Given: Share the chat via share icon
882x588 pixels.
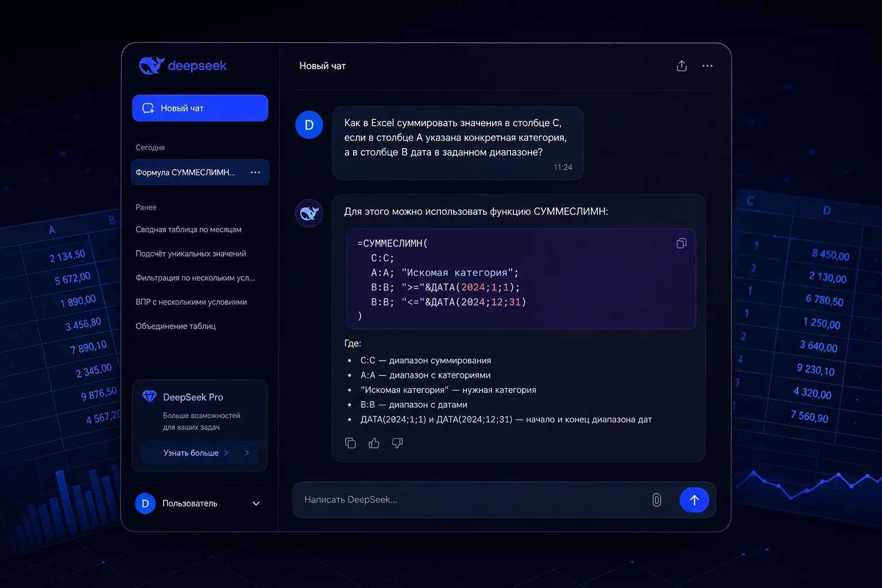Looking at the screenshot, I should tap(682, 66).
